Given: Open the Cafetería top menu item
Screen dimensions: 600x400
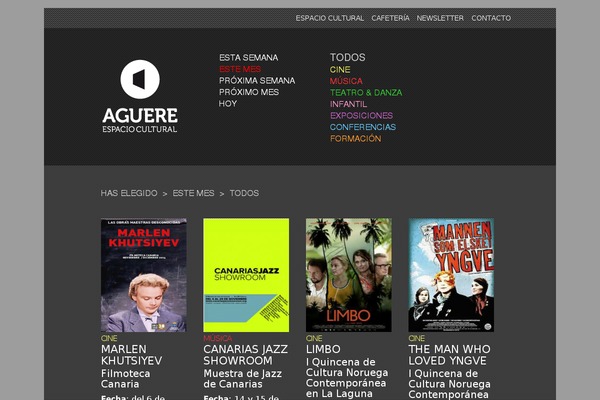Looking at the screenshot, I should (390, 18).
